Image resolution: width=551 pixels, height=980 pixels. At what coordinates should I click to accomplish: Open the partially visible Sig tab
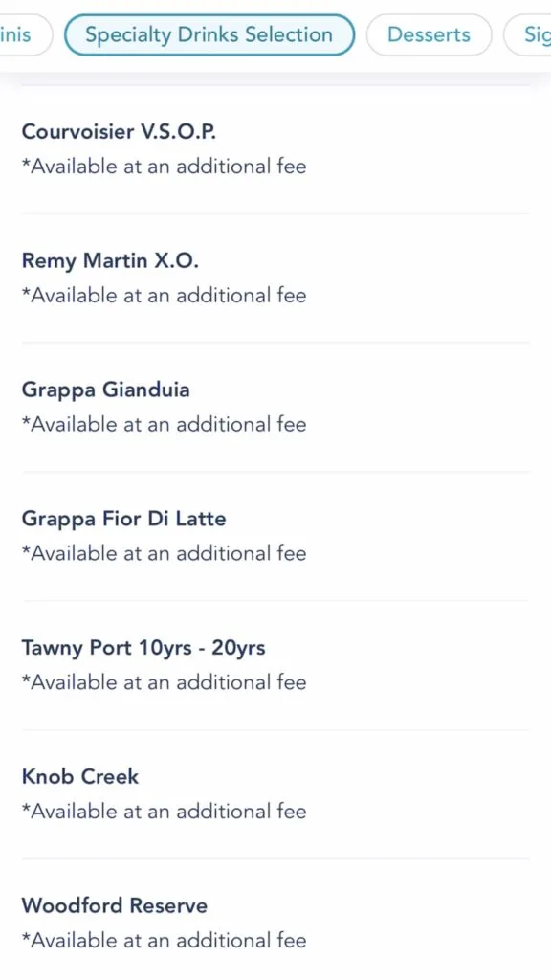point(528,35)
